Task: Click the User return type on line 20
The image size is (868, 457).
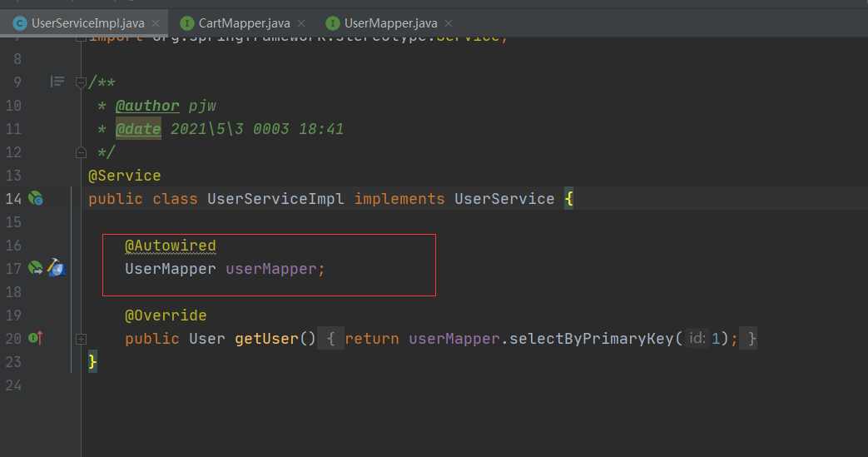Action: [207, 339]
